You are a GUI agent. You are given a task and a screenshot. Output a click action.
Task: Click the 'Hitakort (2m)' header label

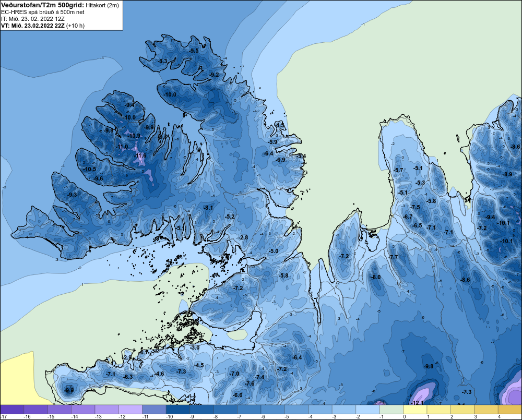102,5
